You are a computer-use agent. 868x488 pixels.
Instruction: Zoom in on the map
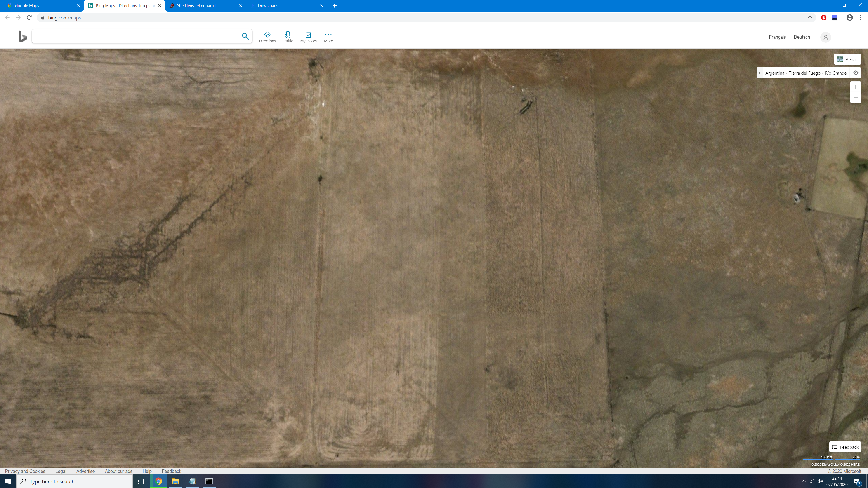click(x=856, y=87)
